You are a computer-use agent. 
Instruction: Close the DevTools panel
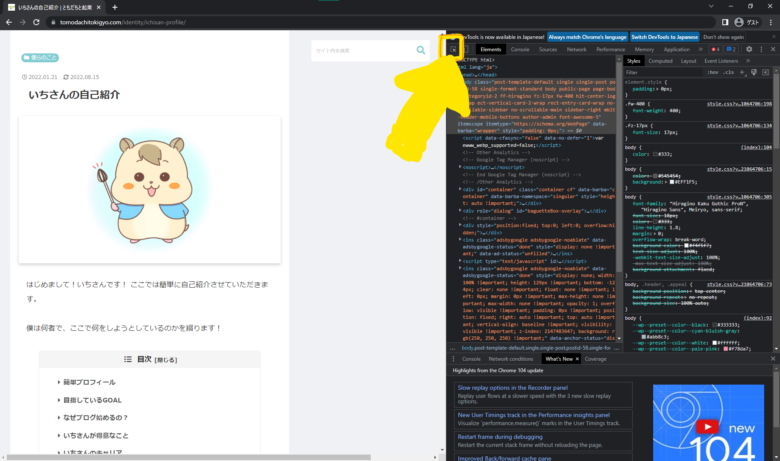point(773,49)
